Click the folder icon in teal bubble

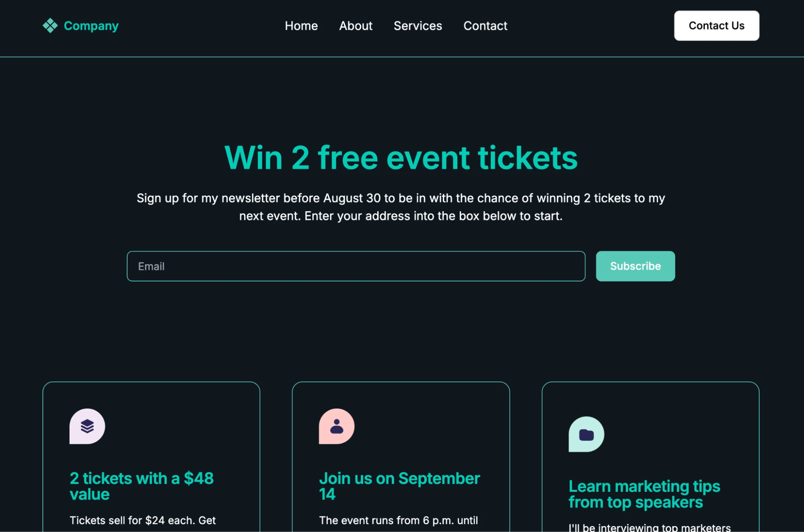click(x=586, y=434)
